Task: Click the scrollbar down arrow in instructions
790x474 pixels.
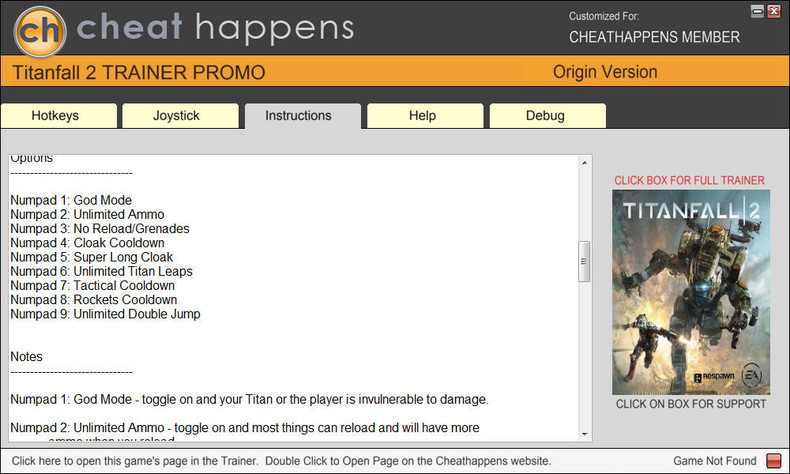Action: (x=584, y=434)
